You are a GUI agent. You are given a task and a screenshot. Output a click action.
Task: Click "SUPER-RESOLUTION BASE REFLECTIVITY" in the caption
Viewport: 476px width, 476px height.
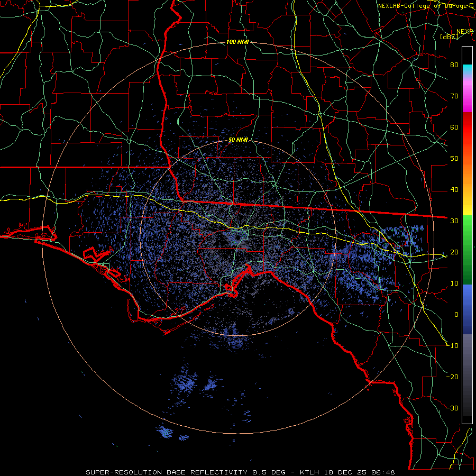pyautogui.click(x=167, y=472)
